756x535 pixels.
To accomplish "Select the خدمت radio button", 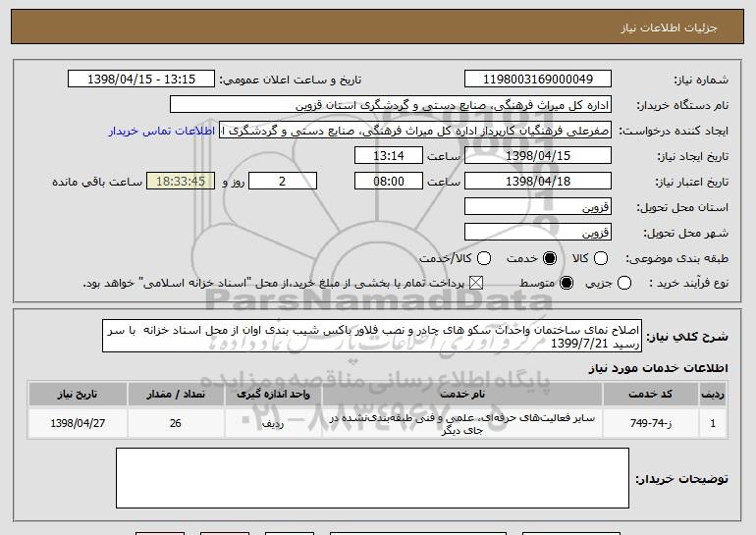I will [549, 258].
